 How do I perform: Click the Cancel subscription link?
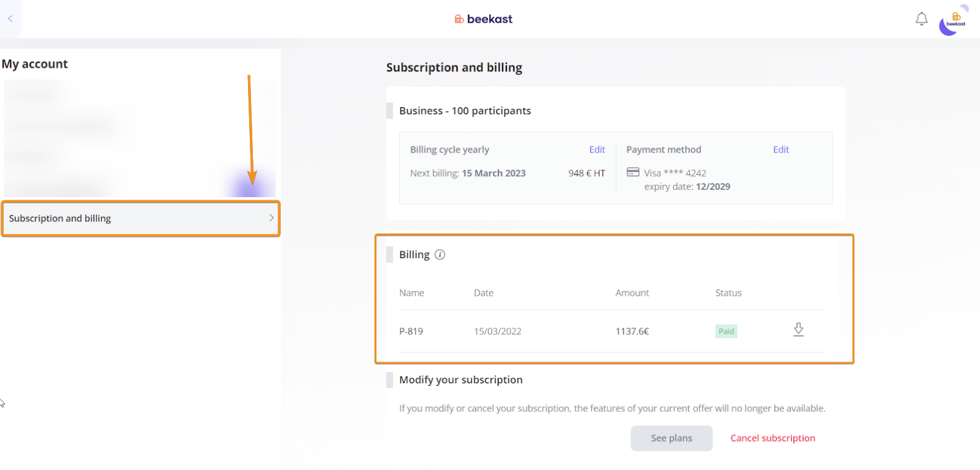coord(772,438)
